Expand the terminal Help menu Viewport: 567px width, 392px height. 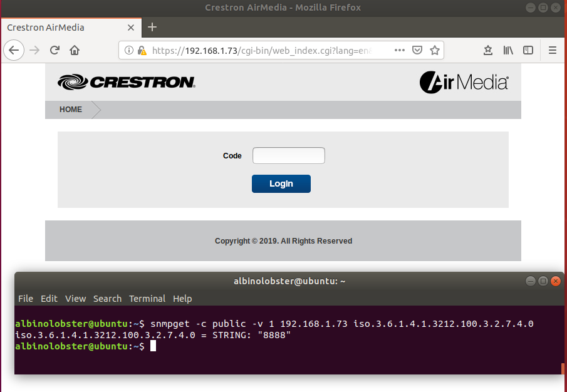[182, 299]
